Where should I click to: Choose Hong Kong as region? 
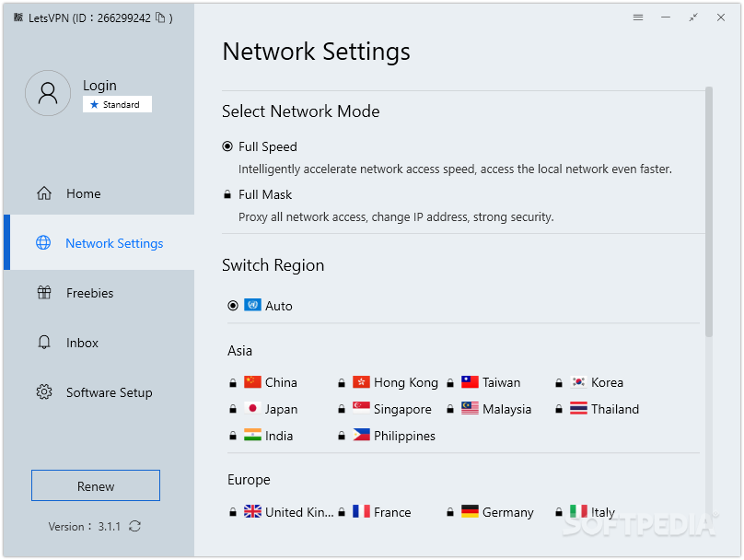(405, 382)
